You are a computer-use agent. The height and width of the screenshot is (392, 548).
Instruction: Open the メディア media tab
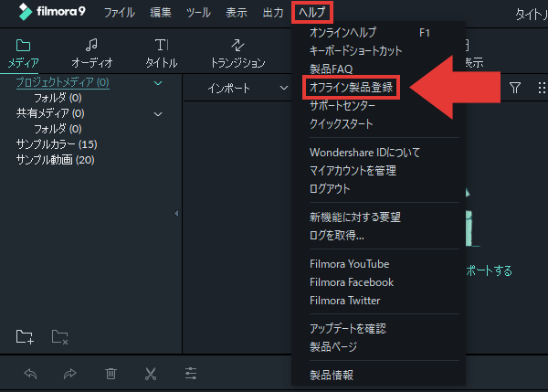[x=23, y=54]
